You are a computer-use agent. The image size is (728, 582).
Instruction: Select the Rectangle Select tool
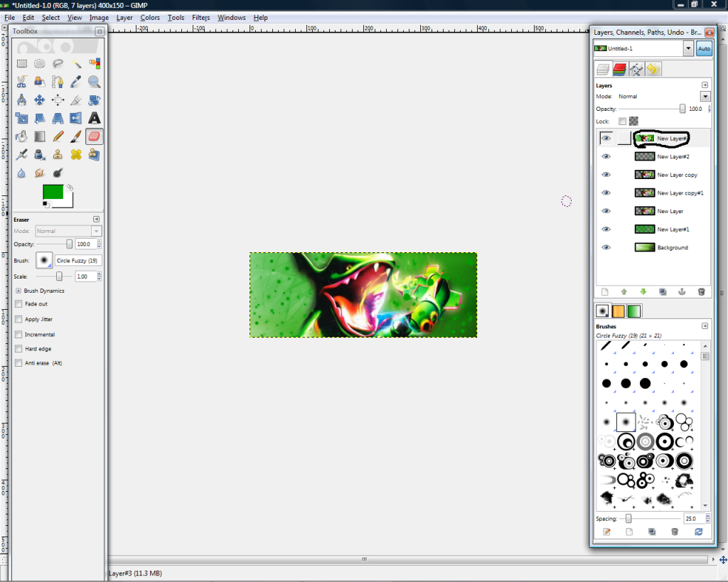tap(22, 63)
